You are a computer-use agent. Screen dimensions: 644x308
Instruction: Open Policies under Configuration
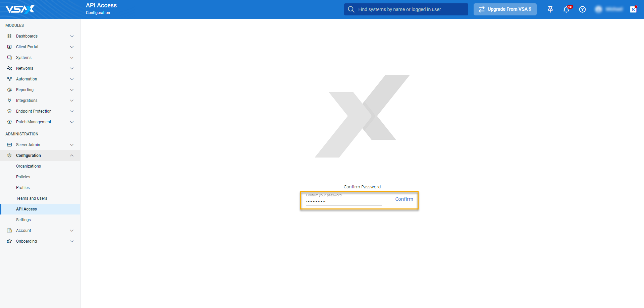click(x=23, y=177)
